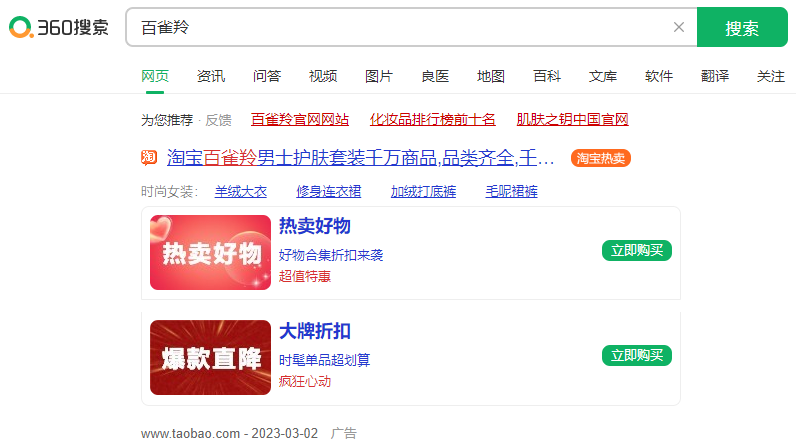Open the 大牌折扣 card title
This screenshot has height=444, width=796.
point(315,331)
